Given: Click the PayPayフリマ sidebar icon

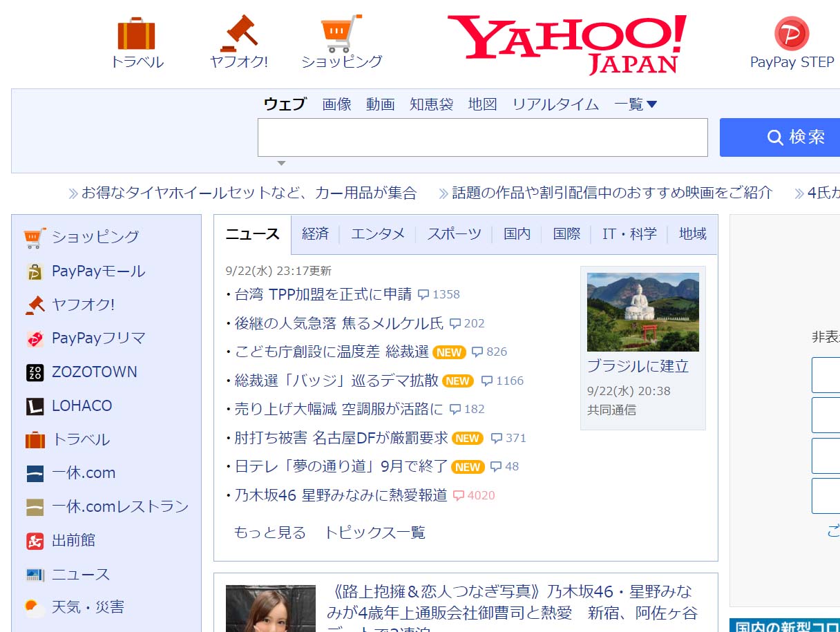Looking at the screenshot, I should tap(35, 338).
